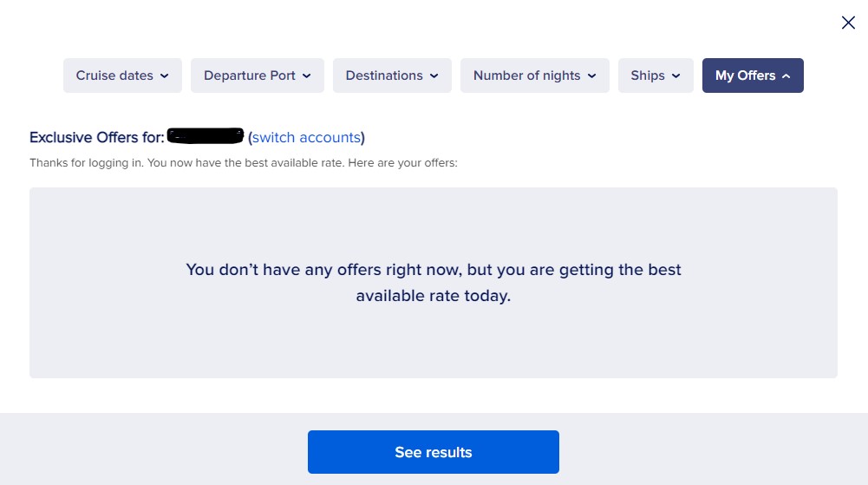
Task: Click the See results button
Action: tap(434, 452)
